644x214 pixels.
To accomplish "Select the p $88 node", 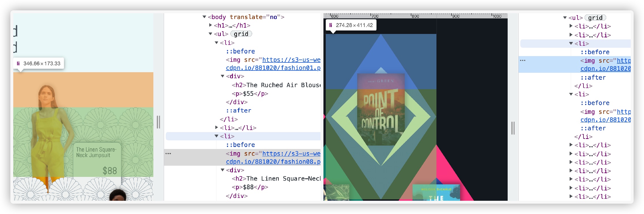I will tap(250, 187).
